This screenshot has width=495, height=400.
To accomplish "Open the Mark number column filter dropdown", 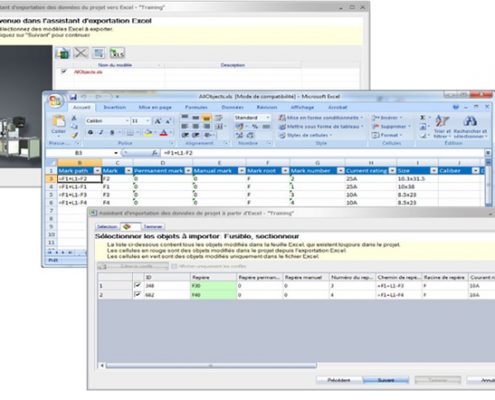I will 341,171.
